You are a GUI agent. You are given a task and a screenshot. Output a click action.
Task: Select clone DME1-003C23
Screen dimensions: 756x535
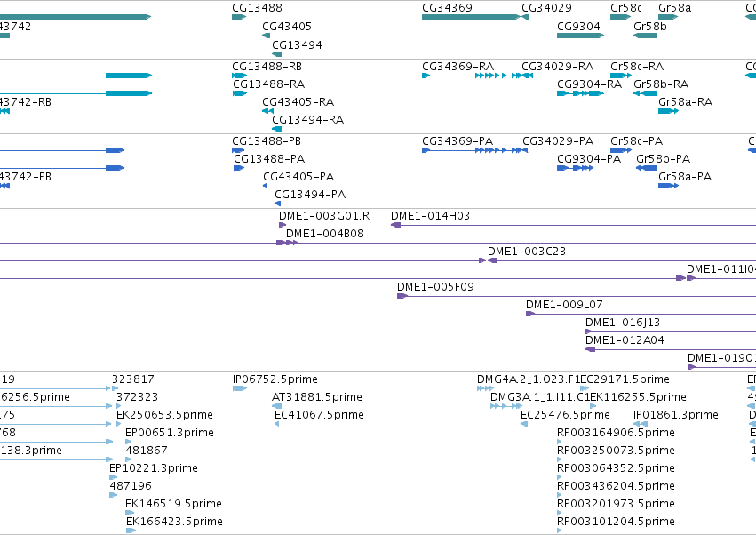click(x=527, y=252)
